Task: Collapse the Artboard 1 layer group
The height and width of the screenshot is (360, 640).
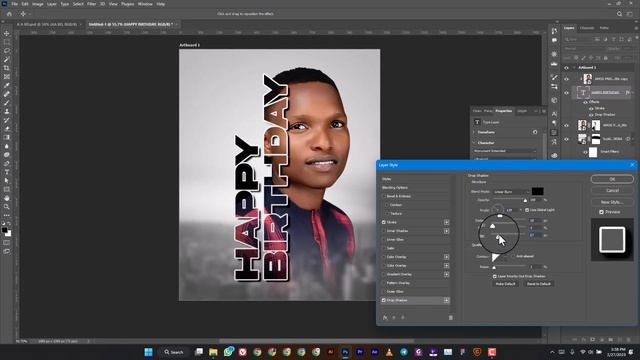Action: coord(574,68)
